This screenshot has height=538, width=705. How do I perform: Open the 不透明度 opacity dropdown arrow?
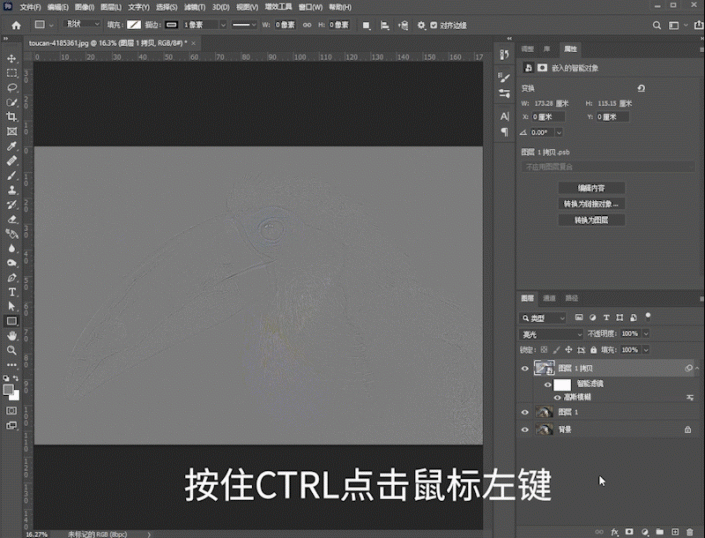pos(646,333)
